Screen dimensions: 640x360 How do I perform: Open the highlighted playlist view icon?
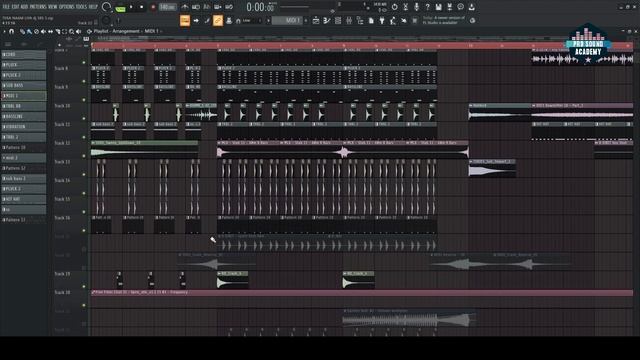coord(185,20)
